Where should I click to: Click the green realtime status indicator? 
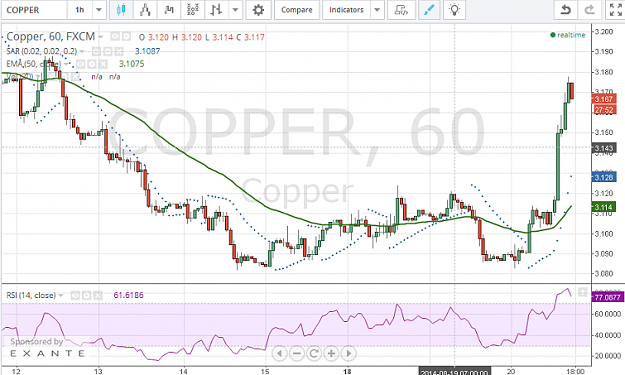click(x=568, y=35)
